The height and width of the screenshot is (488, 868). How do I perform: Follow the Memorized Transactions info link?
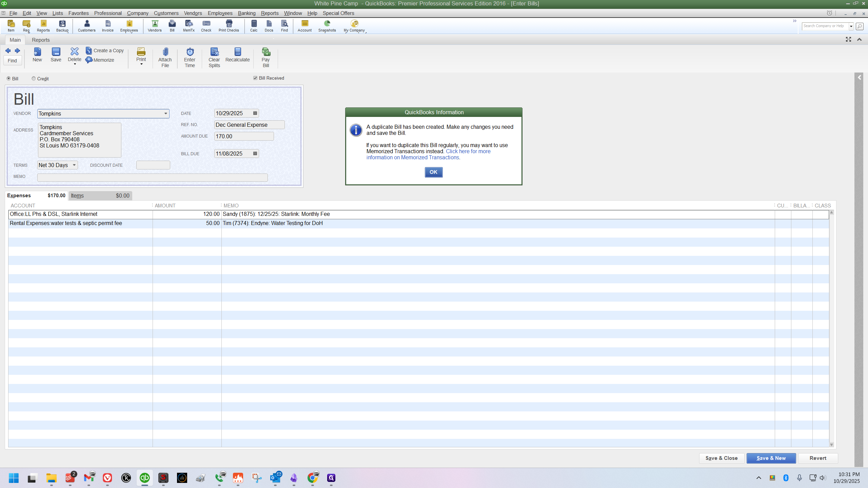tap(429, 155)
